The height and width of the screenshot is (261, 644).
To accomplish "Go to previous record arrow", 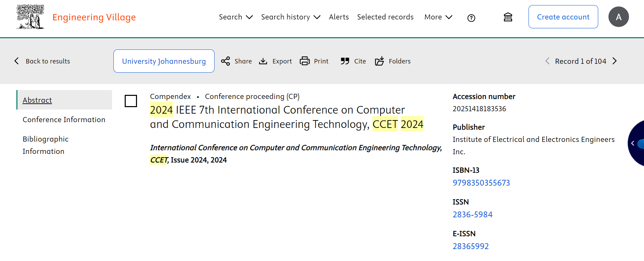I will [547, 61].
